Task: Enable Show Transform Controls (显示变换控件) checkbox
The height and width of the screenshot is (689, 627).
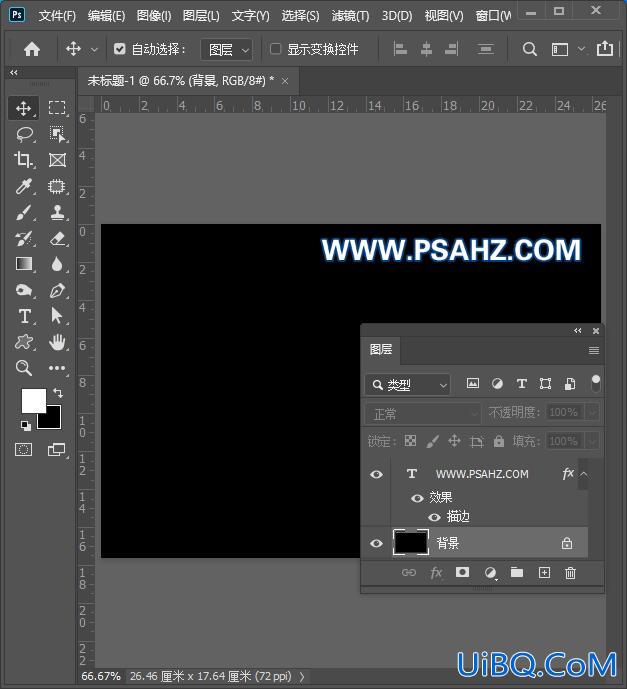Action: click(275, 49)
